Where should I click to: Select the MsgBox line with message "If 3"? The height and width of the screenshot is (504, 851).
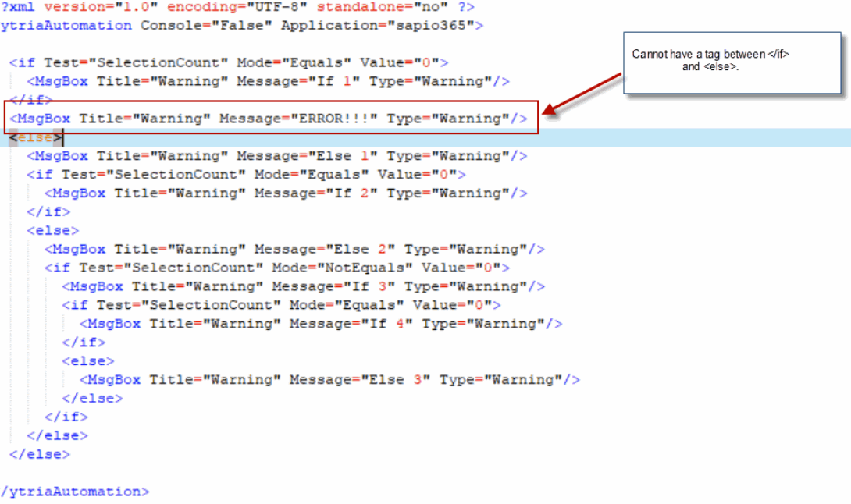pyautogui.click(x=303, y=287)
